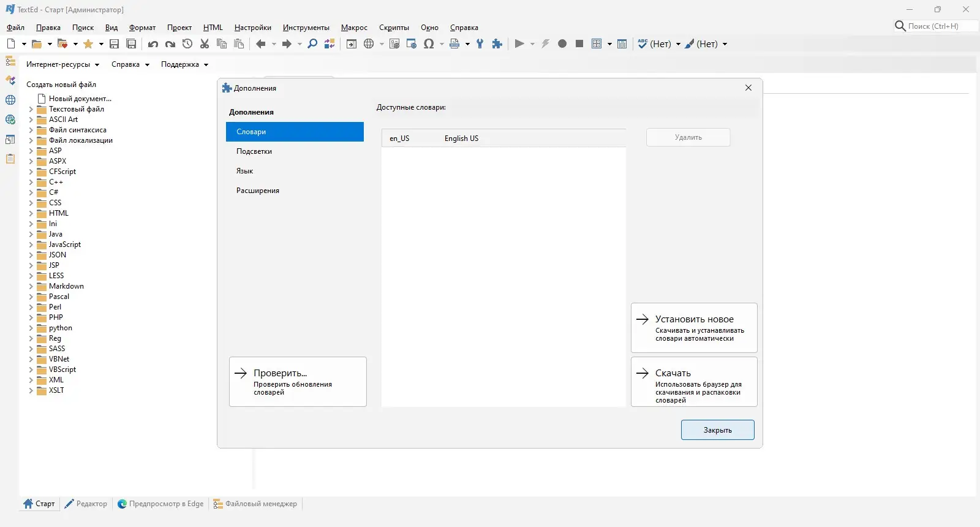Click the wrench settings icon in toolbar

coord(480,44)
